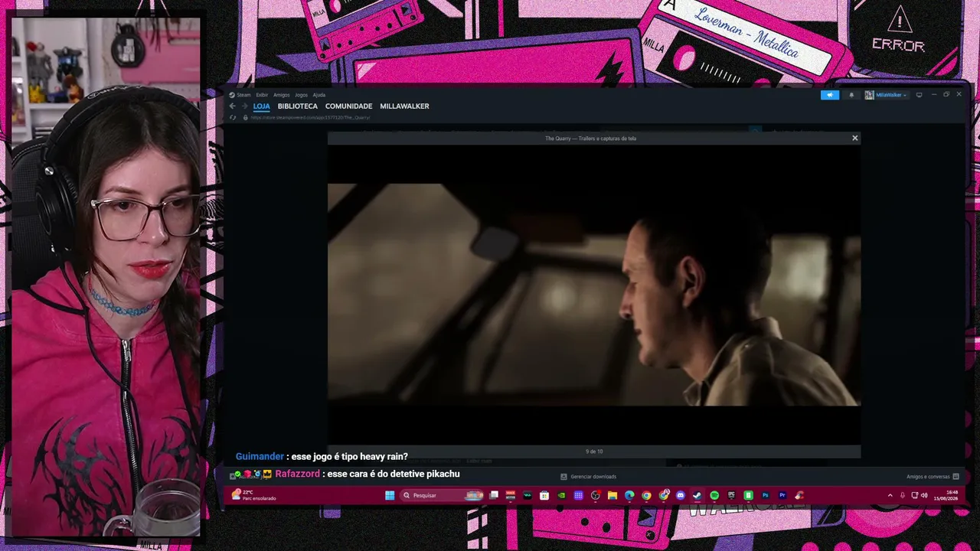Open Google Chrome from the taskbar
The width and height of the screenshot is (980, 551).
click(646, 495)
